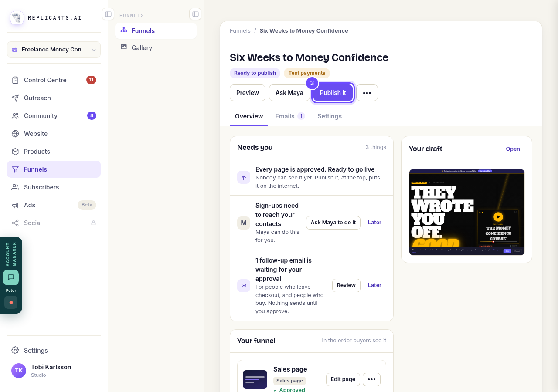The image size is (558, 392).
Task: Click the Replicants.ai logo icon
Action: coord(17,18)
